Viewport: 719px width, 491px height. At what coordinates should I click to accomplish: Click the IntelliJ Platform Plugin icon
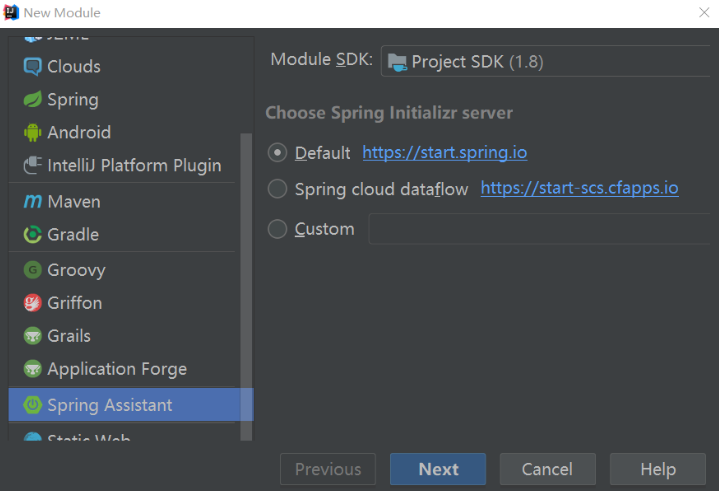pyautogui.click(x=32, y=166)
